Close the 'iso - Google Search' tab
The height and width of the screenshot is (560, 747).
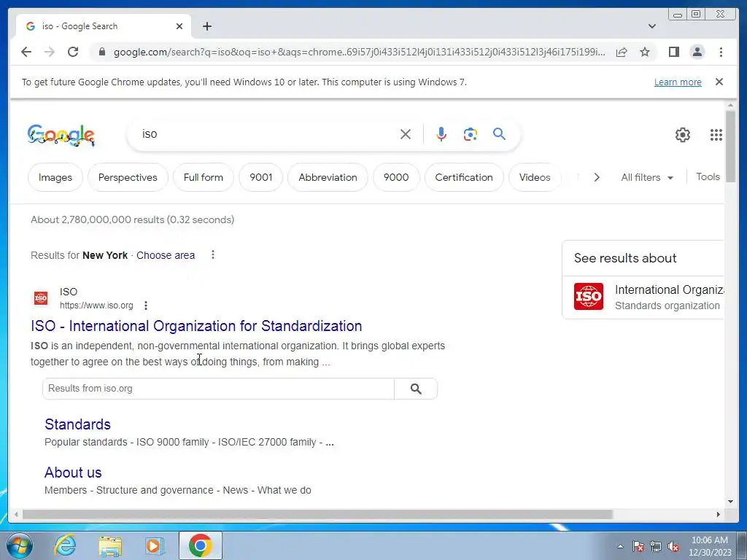click(x=179, y=26)
